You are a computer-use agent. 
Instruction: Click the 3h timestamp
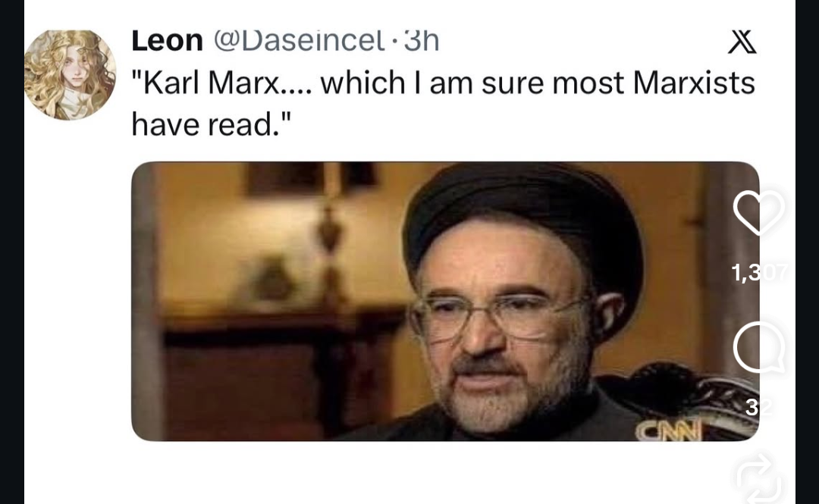(422, 41)
